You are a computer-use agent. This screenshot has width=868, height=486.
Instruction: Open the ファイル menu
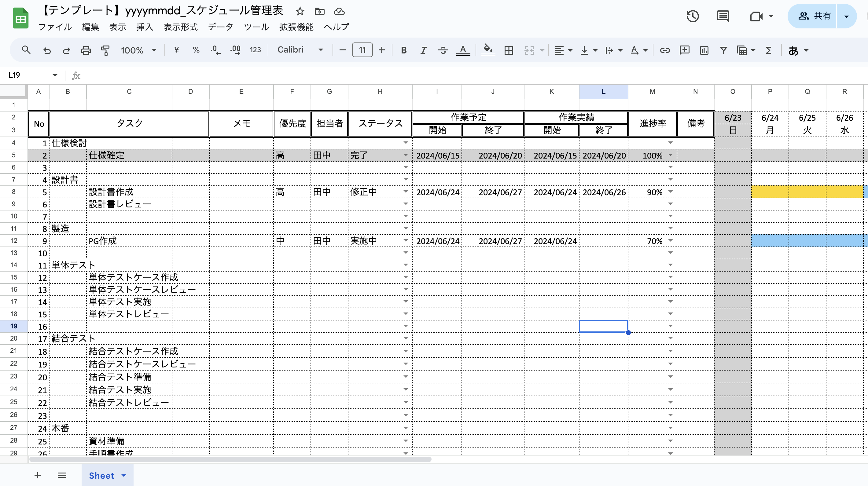(x=55, y=27)
